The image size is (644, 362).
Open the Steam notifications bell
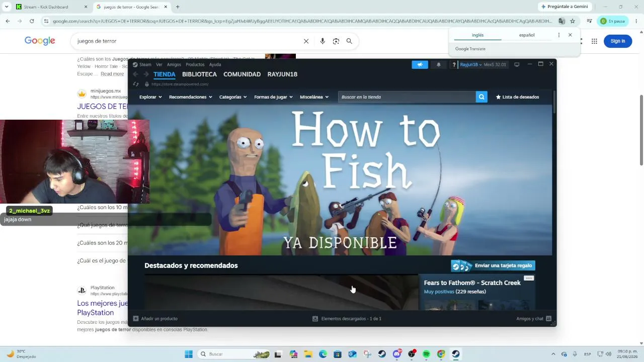[438, 64]
